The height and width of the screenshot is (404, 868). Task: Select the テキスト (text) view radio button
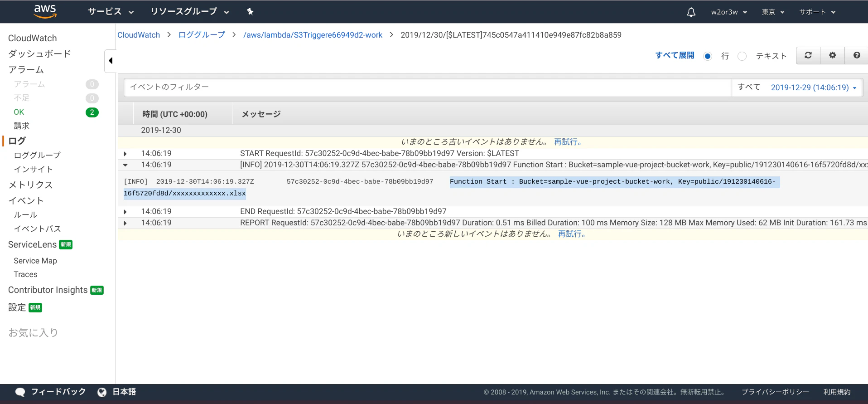(742, 56)
